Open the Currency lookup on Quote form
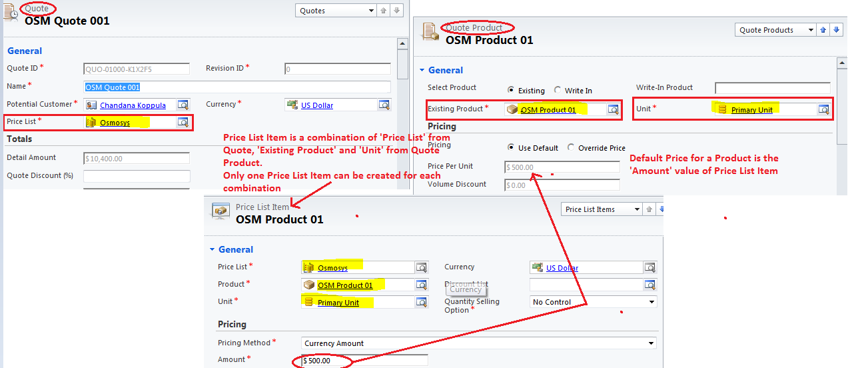The image size is (868, 368). [x=384, y=105]
